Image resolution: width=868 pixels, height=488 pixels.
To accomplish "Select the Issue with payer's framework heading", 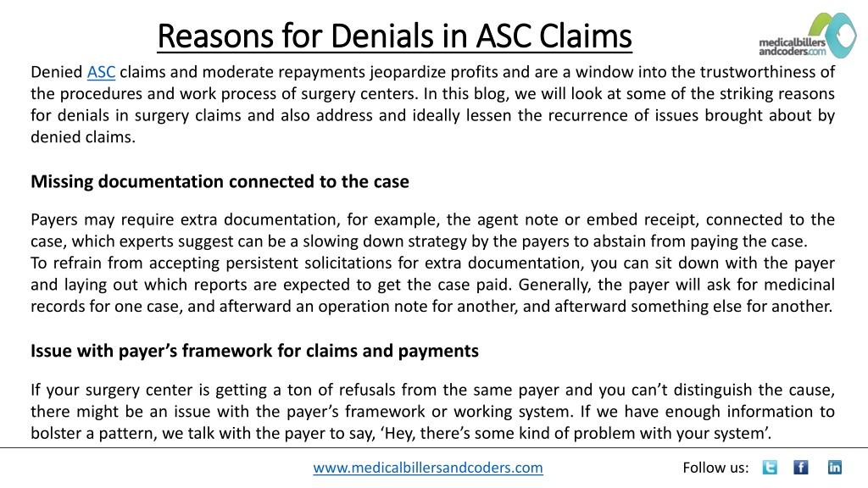I will (x=254, y=351).
